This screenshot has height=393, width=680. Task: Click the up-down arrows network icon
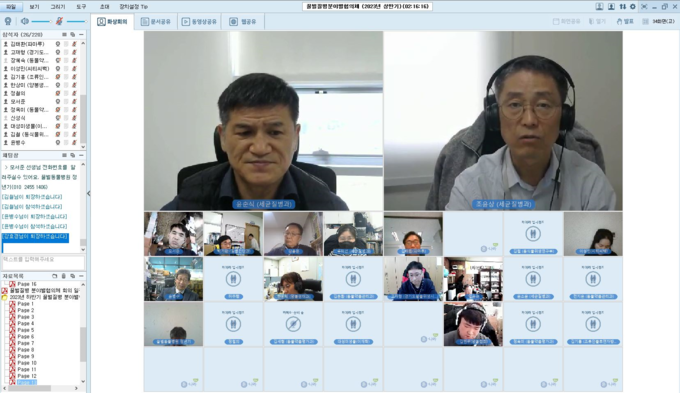tap(623, 7)
